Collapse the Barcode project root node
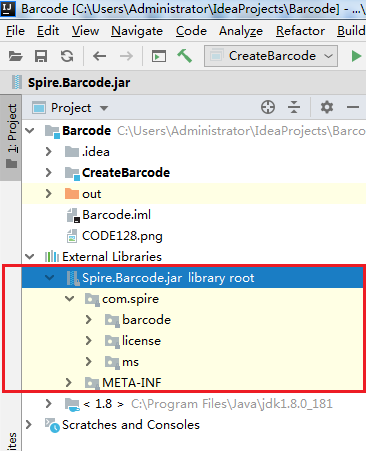This screenshot has height=451, width=366. pyautogui.click(x=30, y=131)
